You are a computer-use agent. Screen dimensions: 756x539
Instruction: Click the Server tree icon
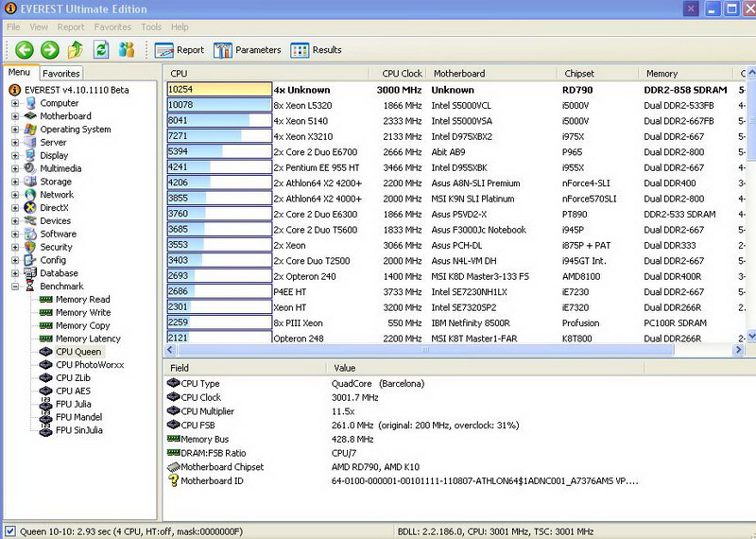tap(30, 142)
